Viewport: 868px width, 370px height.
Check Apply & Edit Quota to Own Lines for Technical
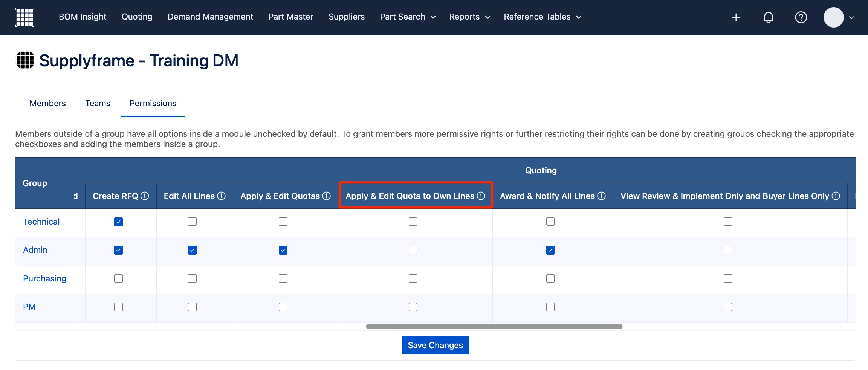(x=413, y=222)
